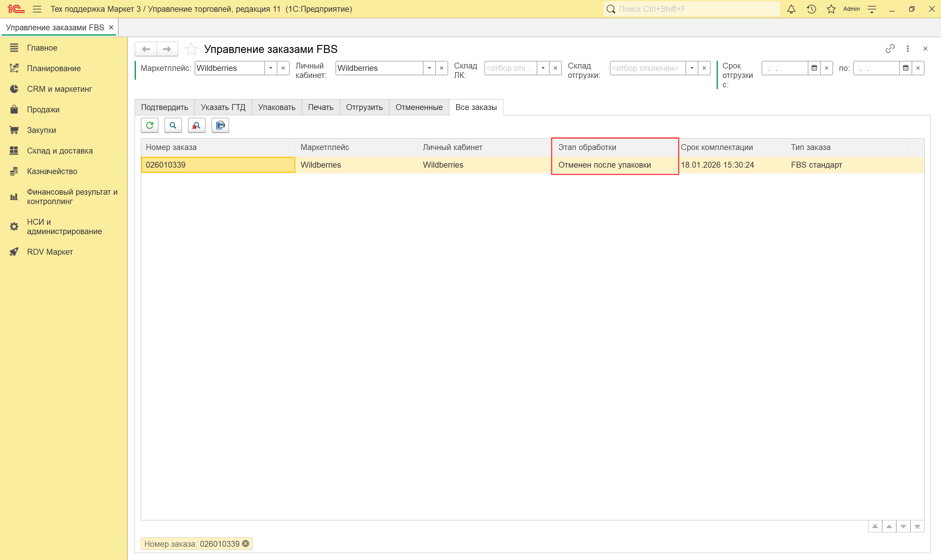Open the Склад и доставка section

coord(60,151)
